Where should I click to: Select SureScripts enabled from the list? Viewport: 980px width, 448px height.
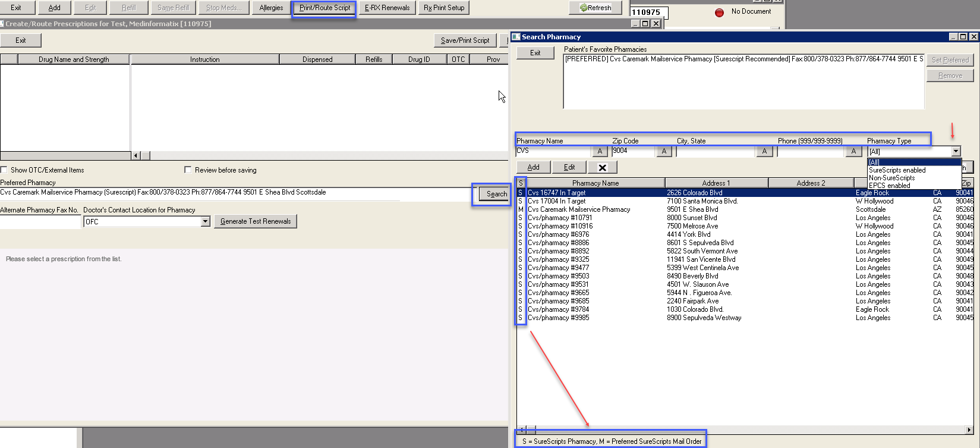click(897, 170)
